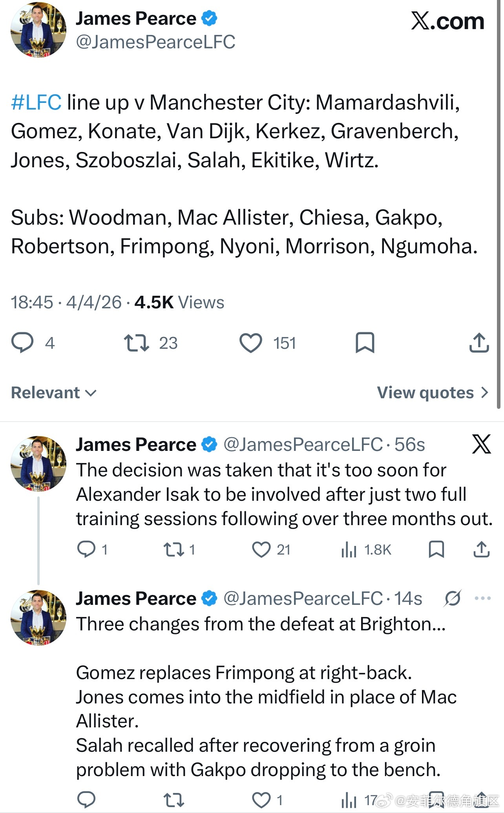Viewport: 504px width, 813px height.
Task: Open more options on Brighton changes tweet
Action: tap(482, 599)
